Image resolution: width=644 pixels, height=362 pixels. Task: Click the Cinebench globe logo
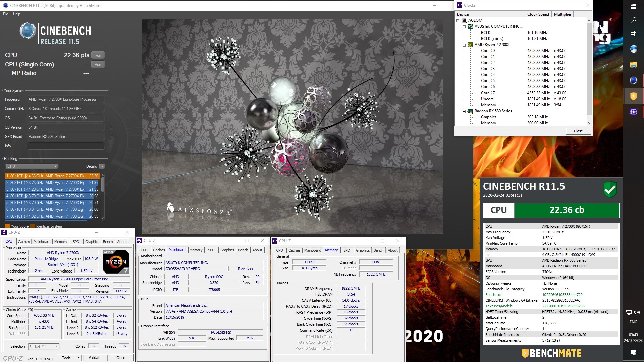tap(28, 31)
